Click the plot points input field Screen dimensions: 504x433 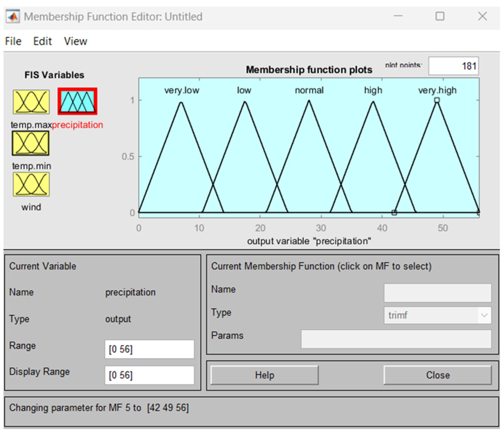point(453,66)
